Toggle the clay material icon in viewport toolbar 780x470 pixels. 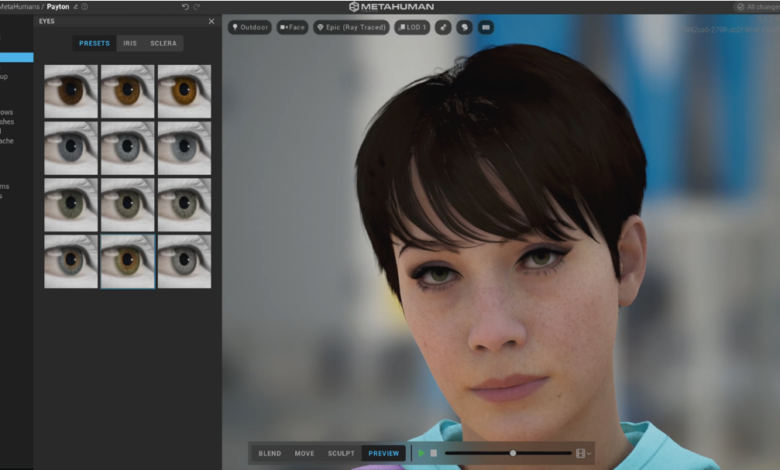coord(443,27)
